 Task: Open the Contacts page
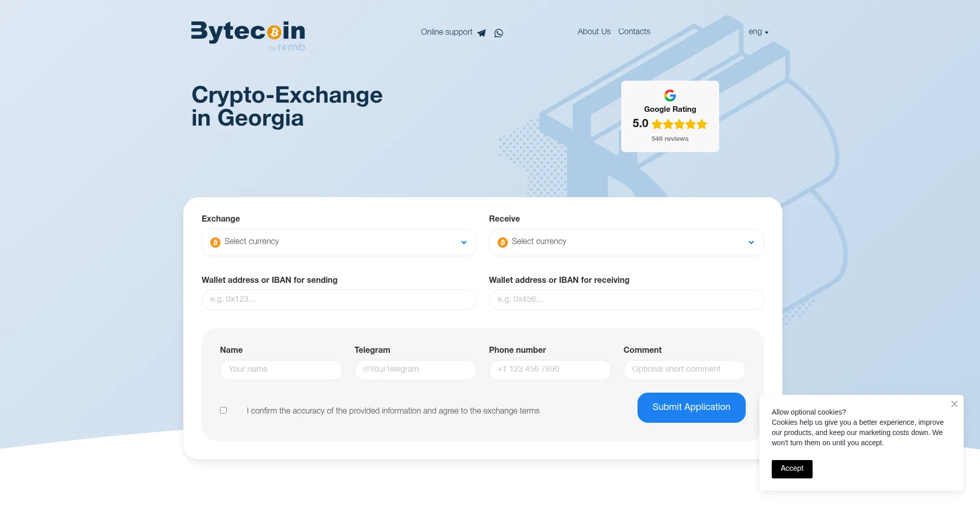[x=634, y=32]
